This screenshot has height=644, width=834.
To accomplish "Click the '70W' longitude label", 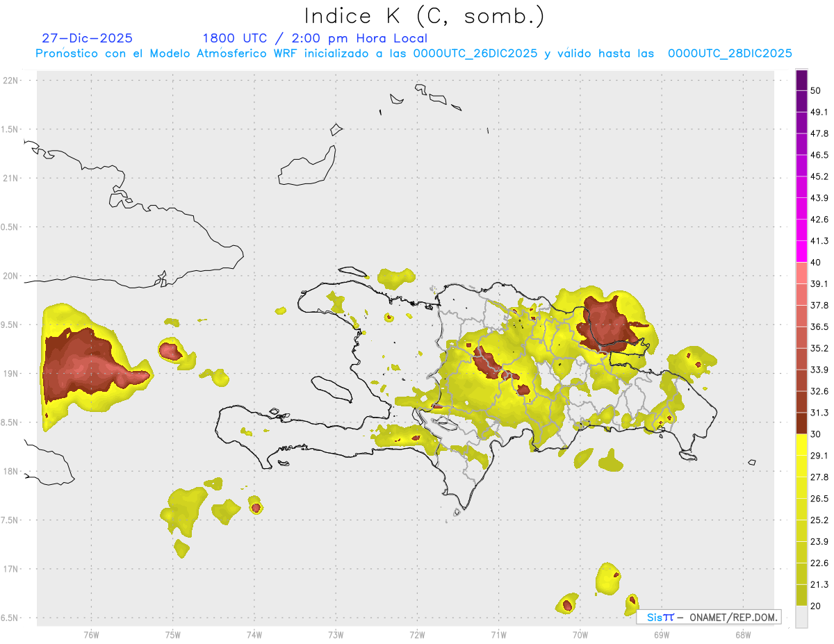I will [x=580, y=634].
